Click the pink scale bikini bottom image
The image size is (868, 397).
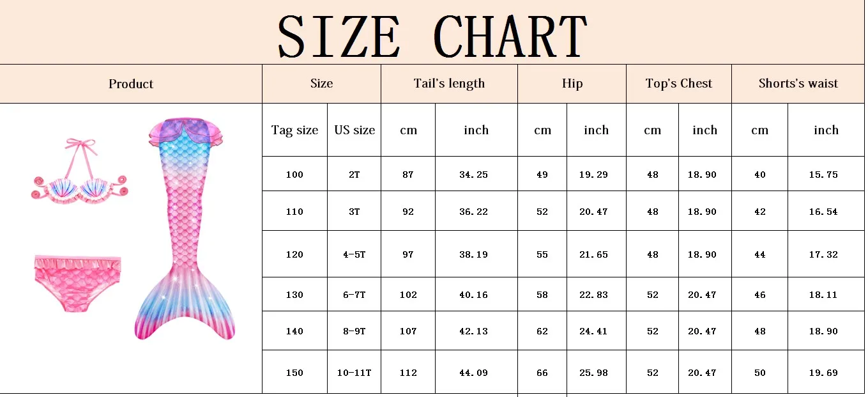tap(77, 283)
